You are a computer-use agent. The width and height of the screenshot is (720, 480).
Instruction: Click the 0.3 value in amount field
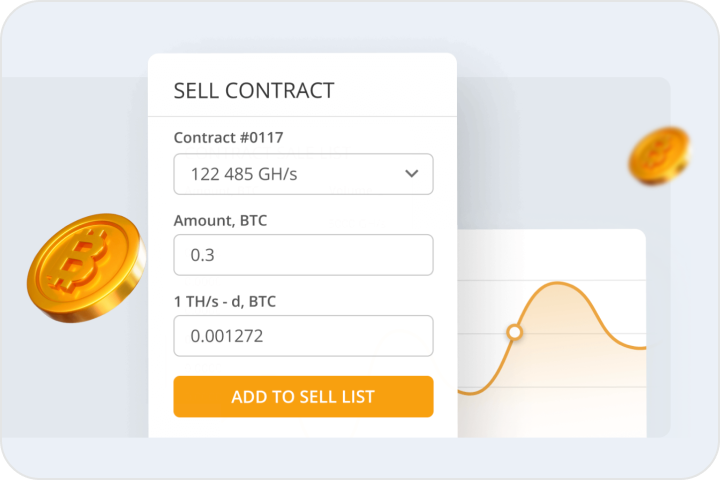pyautogui.click(x=203, y=256)
